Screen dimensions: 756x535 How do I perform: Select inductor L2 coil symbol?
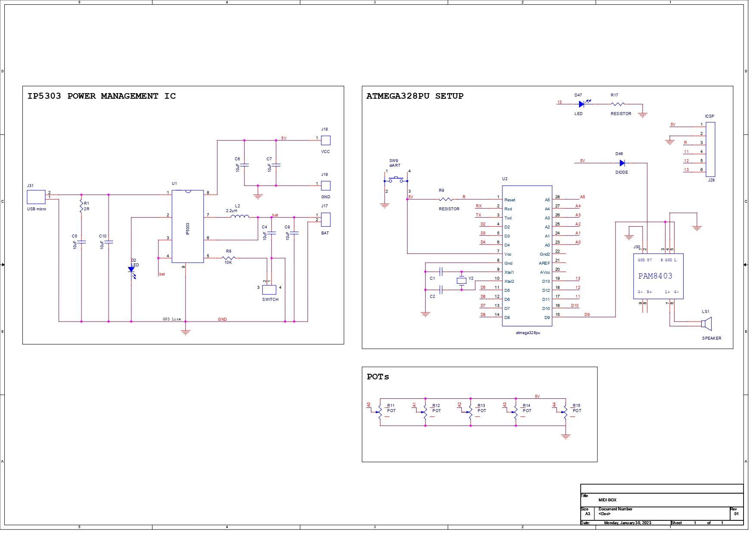(x=240, y=216)
